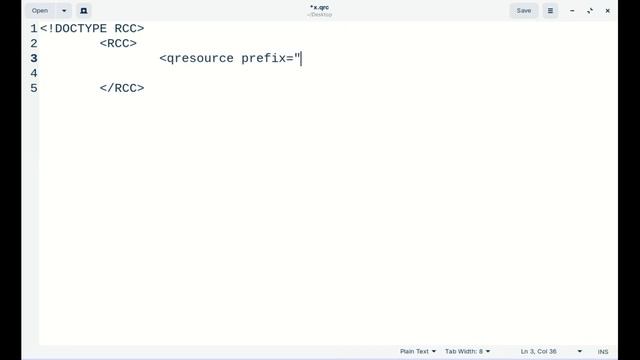The image size is (640, 360).
Task: Save the x.qrc document
Action: (524, 11)
